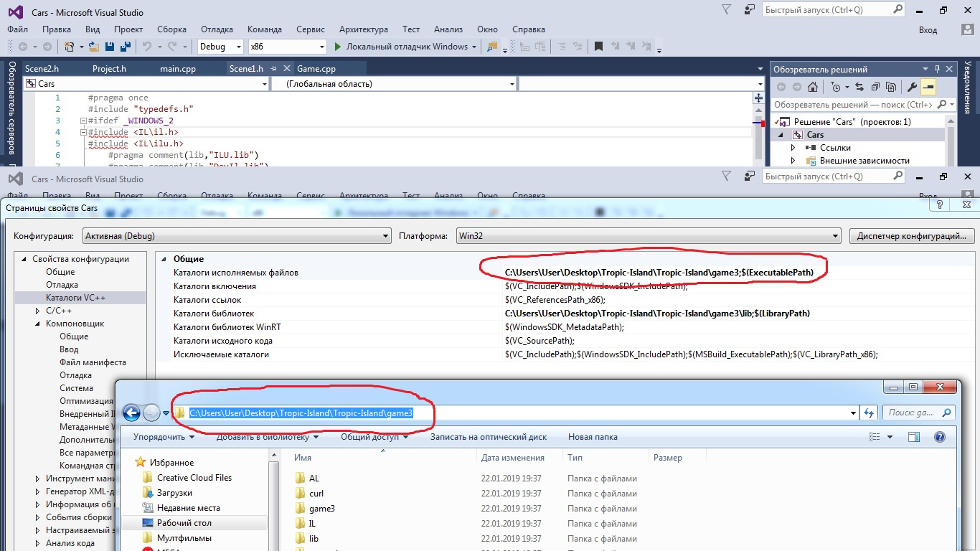The image size is (980, 551).
Task: Toggle a bookmark with the flag icon
Action: point(598,47)
